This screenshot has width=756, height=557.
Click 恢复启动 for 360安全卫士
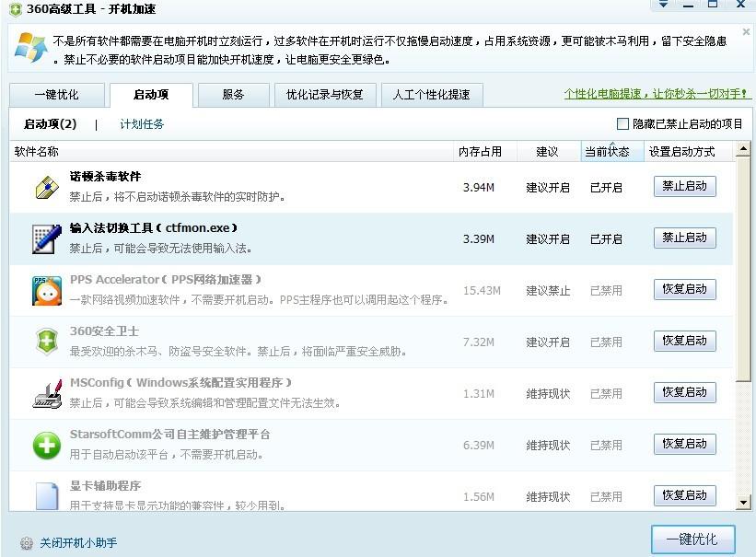coord(685,341)
